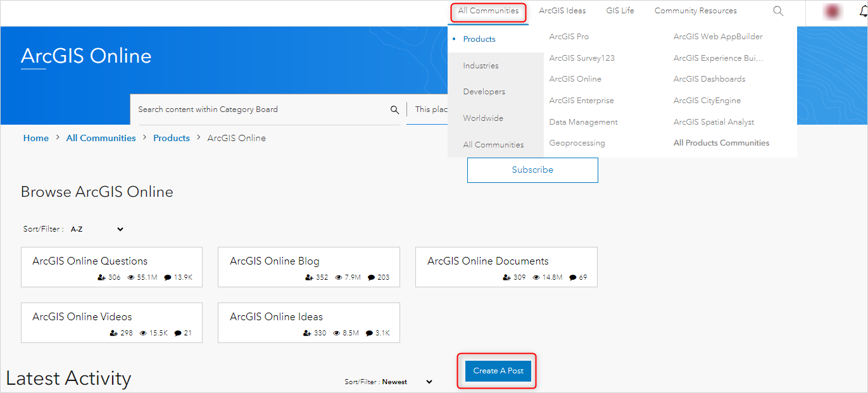Click the Subscribe button
Screen dimensions: 868x393
coord(532,170)
